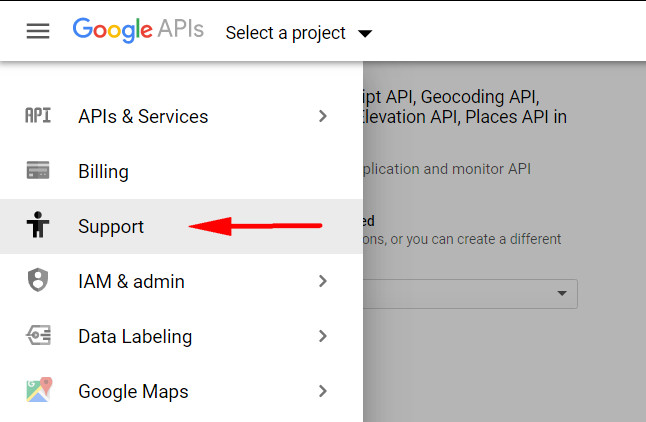Click the Support person icon
Image resolution: width=646 pixels, height=422 pixels.
pyautogui.click(x=38, y=225)
